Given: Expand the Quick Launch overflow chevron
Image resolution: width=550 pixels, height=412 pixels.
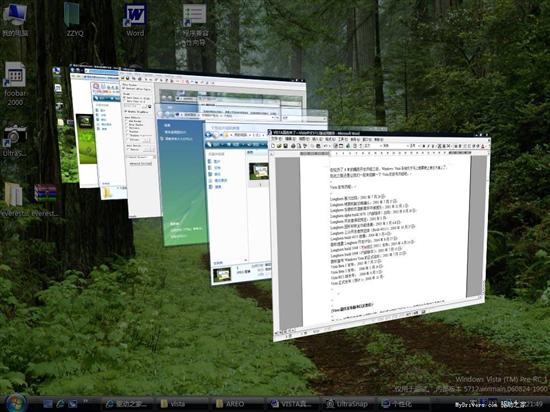Looking at the screenshot, I should point(85,401).
